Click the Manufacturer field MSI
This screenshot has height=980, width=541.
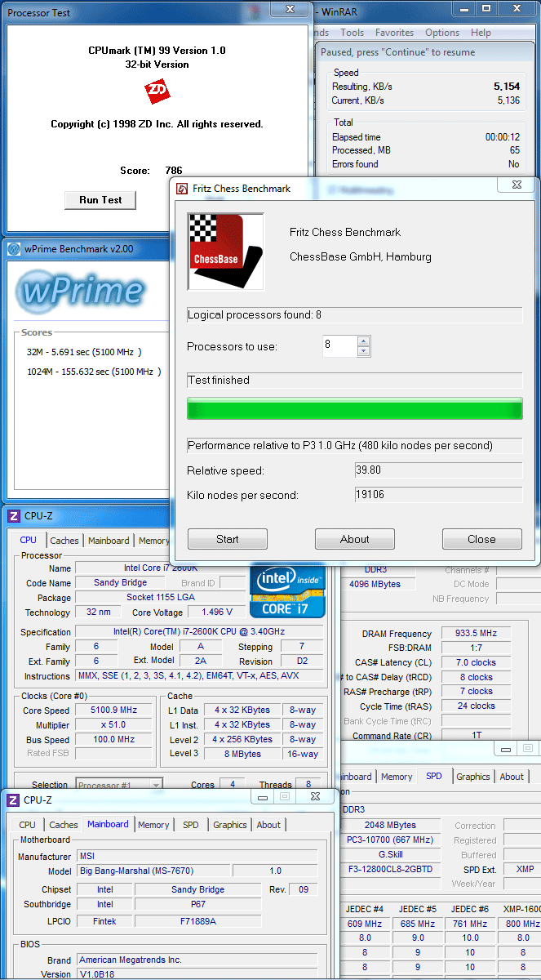pyautogui.click(x=196, y=857)
